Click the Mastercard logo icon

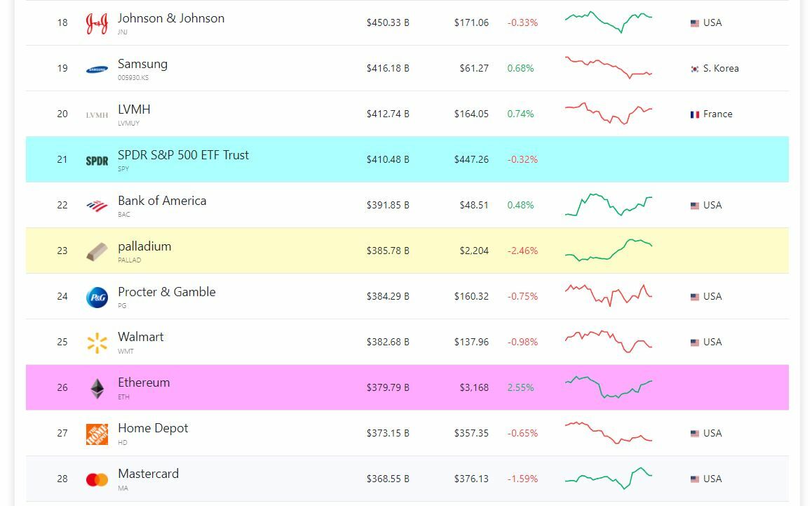pyautogui.click(x=97, y=479)
